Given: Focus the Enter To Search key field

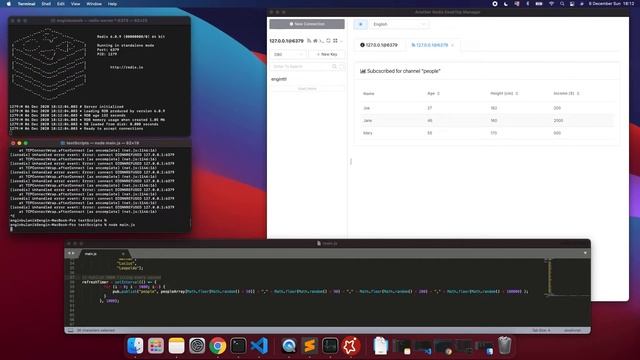Looking at the screenshot, I should 302,66.
